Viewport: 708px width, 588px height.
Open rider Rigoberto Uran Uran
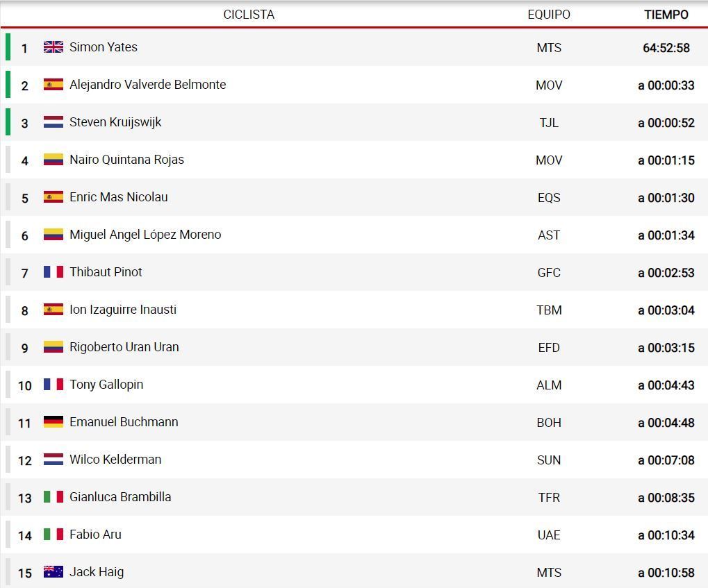point(124,347)
